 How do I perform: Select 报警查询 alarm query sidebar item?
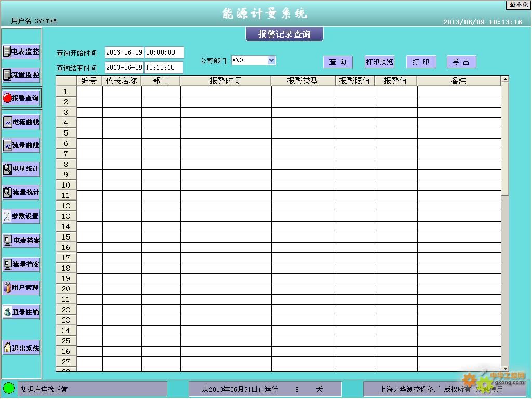click(x=21, y=98)
